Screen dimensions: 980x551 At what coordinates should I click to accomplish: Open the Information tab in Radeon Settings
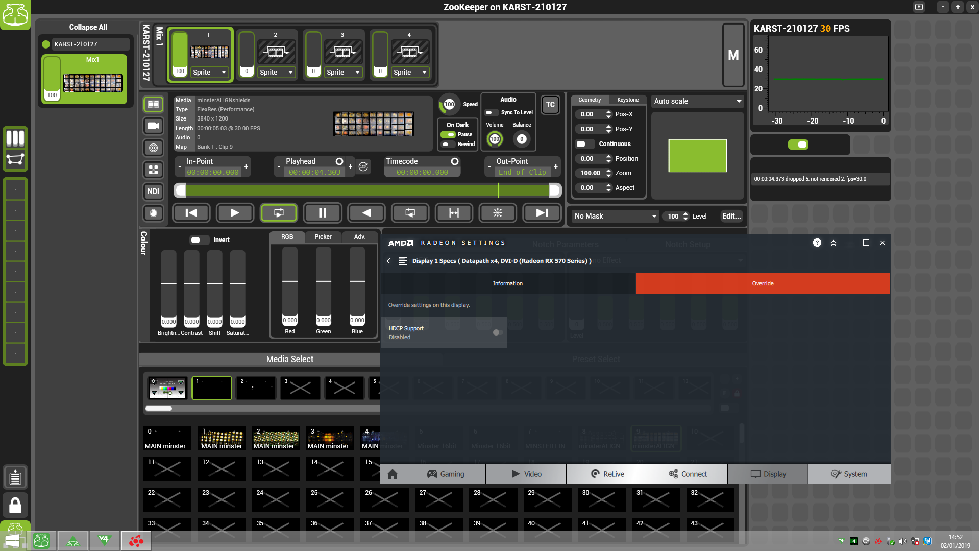(508, 283)
